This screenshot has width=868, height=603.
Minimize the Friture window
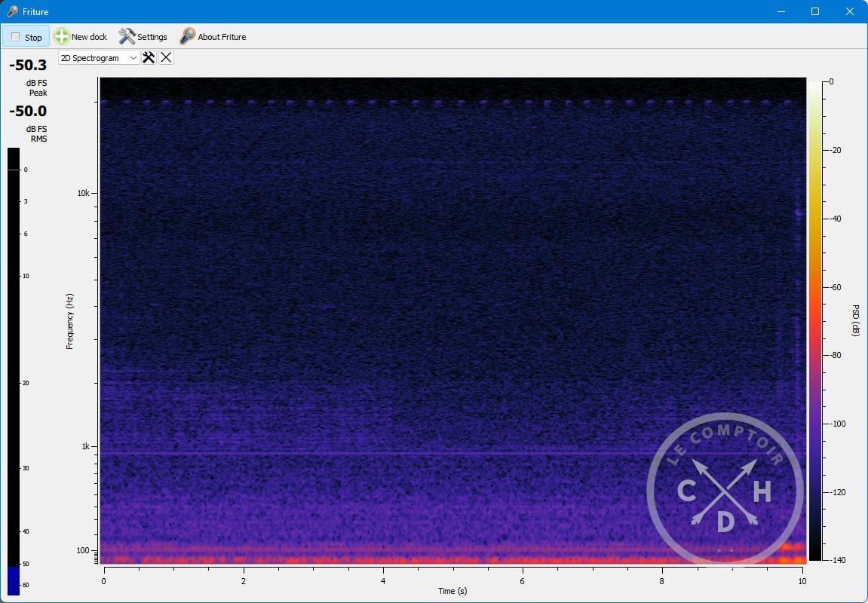[x=781, y=11]
